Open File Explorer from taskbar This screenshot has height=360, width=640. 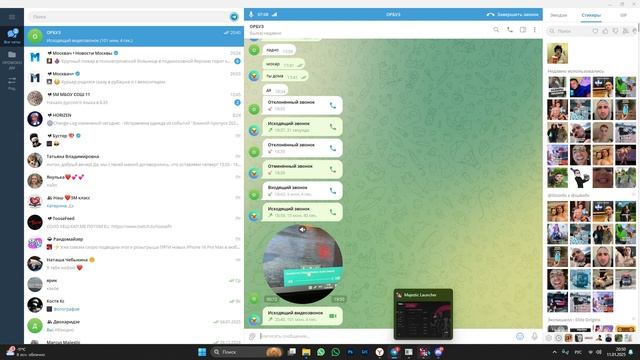tap(306, 352)
